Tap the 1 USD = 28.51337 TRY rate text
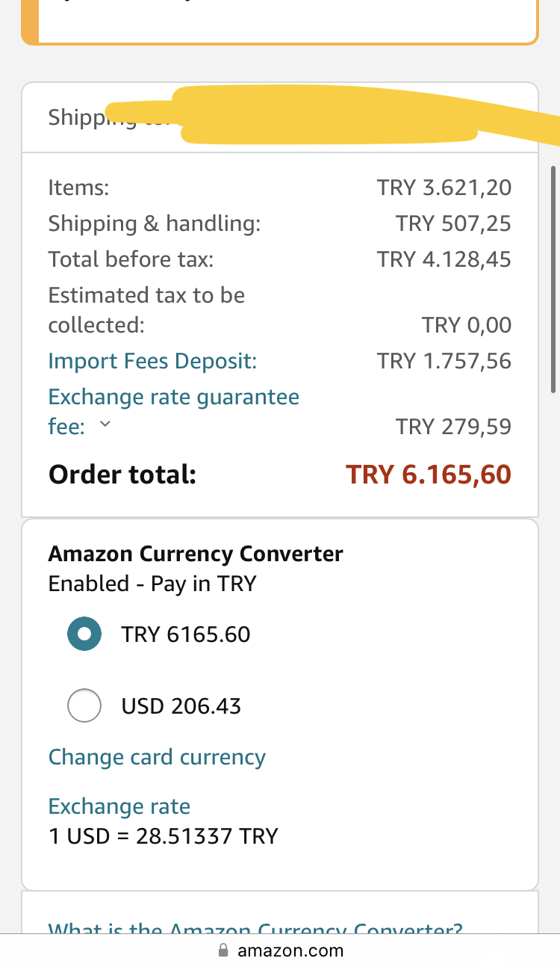Screen dimensions: 560x967 click(163, 835)
